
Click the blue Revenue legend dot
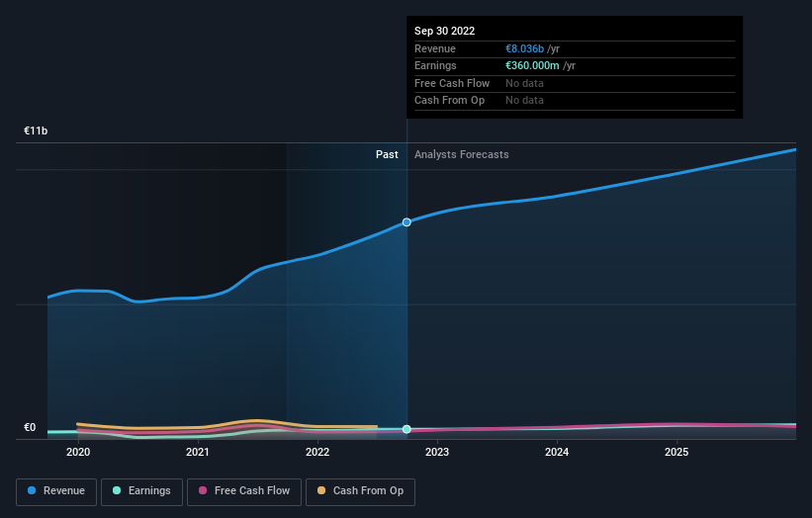coord(32,490)
